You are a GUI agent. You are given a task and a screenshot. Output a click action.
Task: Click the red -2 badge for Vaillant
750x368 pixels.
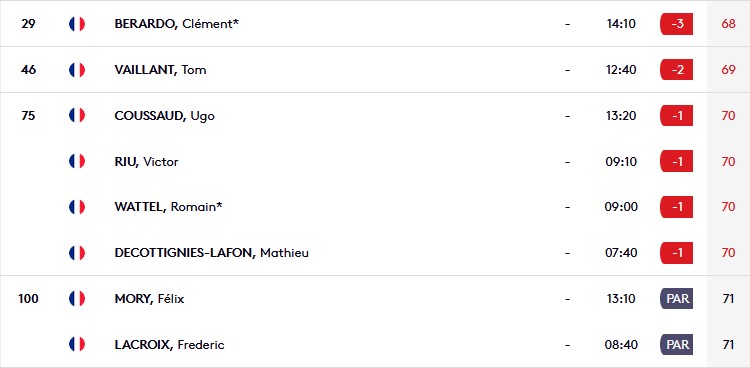point(676,70)
